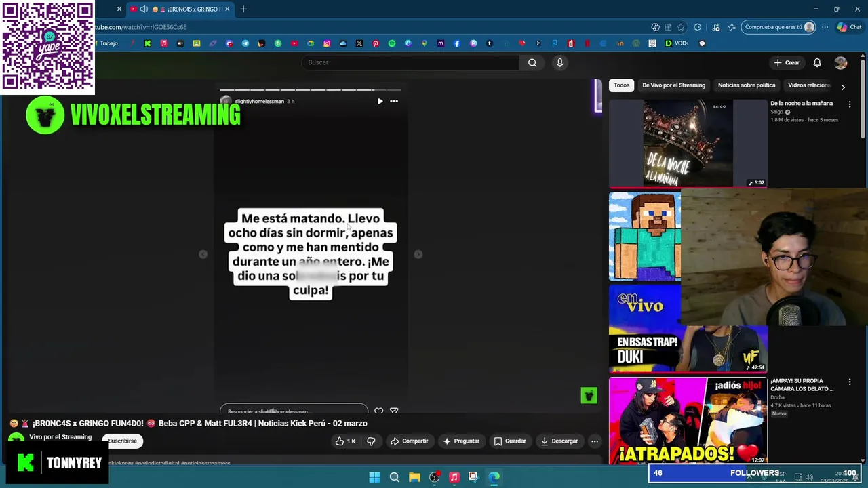
Task: Open the Spotify bookmark icon
Action: click(392, 43)
